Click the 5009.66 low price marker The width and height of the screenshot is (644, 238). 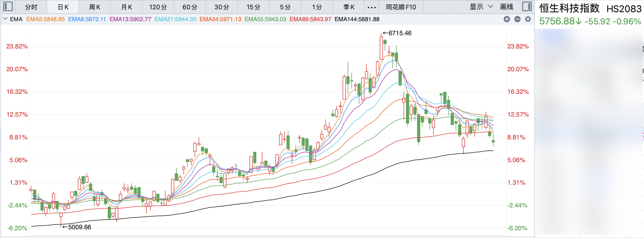(79, 227)
